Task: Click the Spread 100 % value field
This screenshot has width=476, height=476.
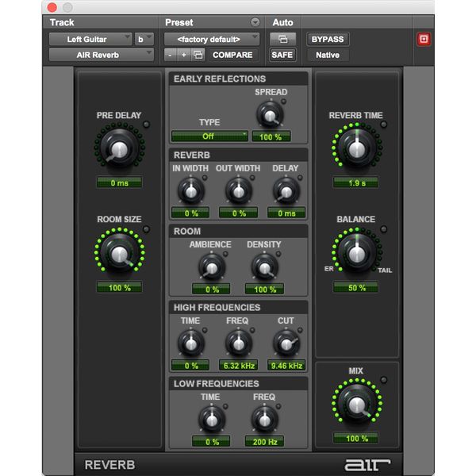Action: [x=271, y=136]
